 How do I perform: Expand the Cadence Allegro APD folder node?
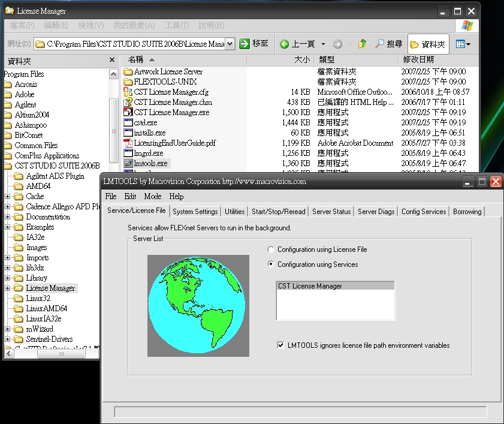(7, 206)
